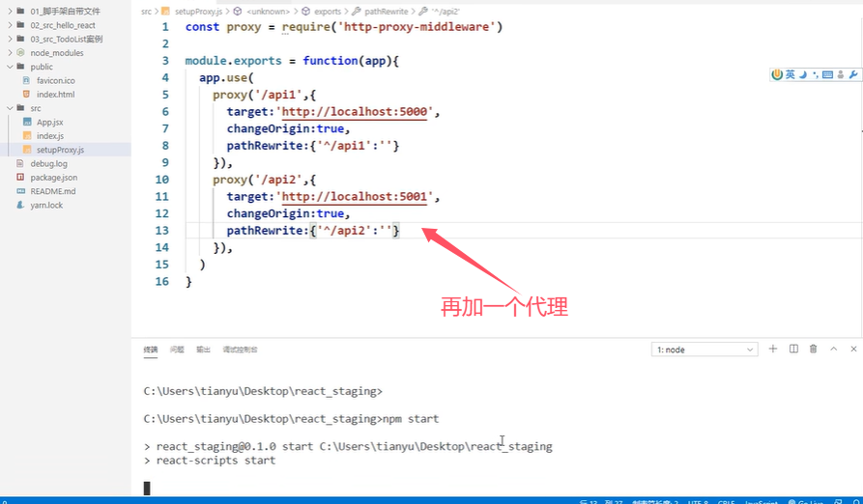
Task: Click line number 13 in the gutter
Action: click(x=161, y=231)
